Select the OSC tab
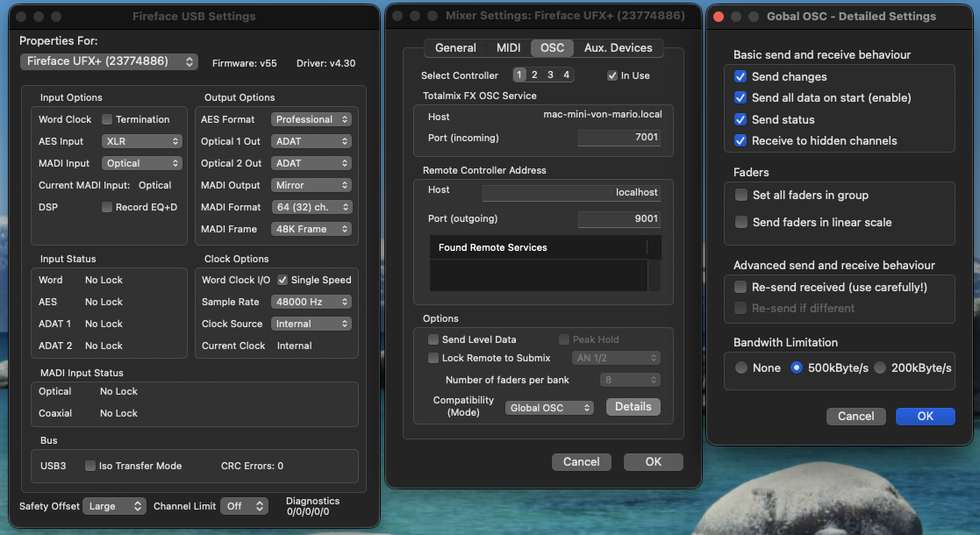The width and height of the screenshot is (980, 535). tap(552, 47)
